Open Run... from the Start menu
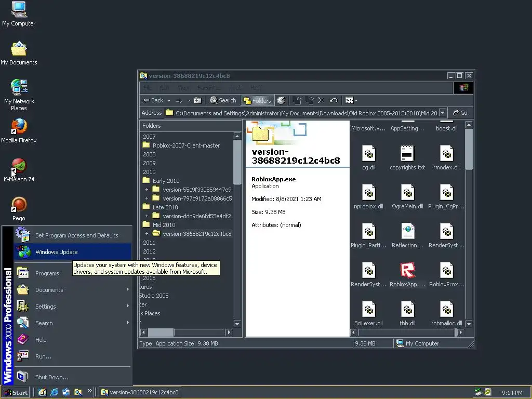This screenshot has height=399, width=532. 73,356
